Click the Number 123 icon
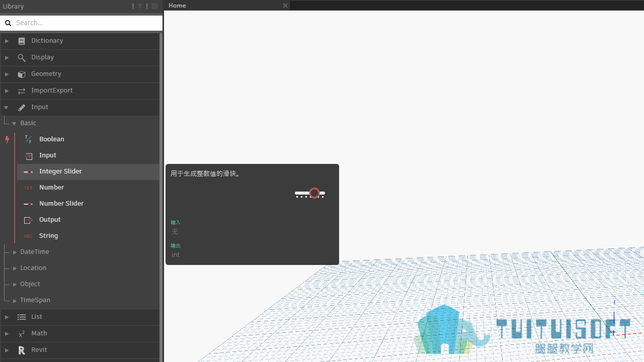Screen dimensions: 644x362 (x=28, y=188)
